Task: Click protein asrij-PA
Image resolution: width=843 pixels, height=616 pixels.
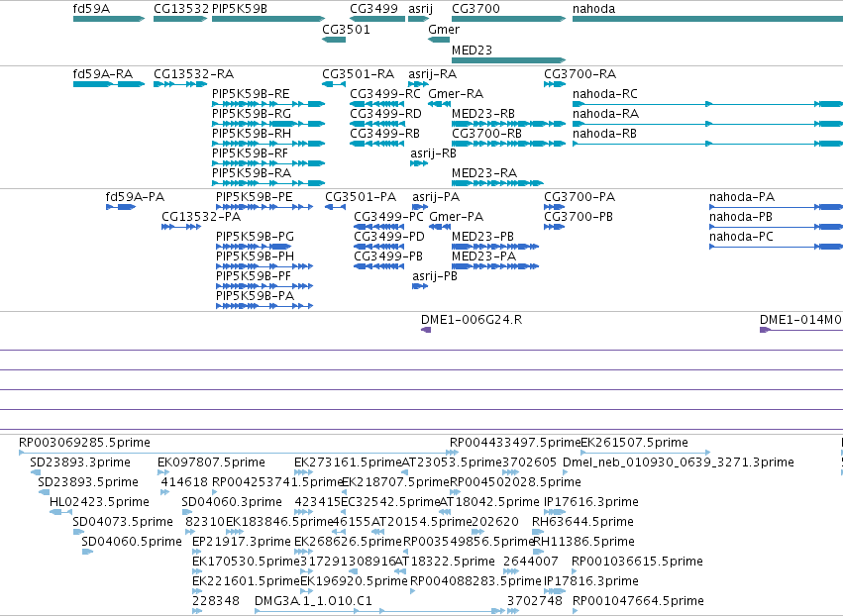Action: pyautogui.click(x=436, y=197)
